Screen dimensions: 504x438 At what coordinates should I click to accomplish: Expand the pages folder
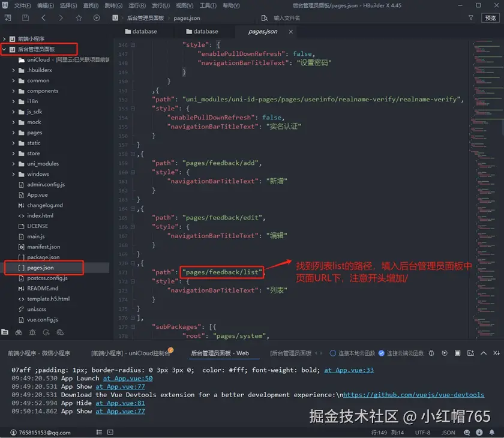(13, 133)
